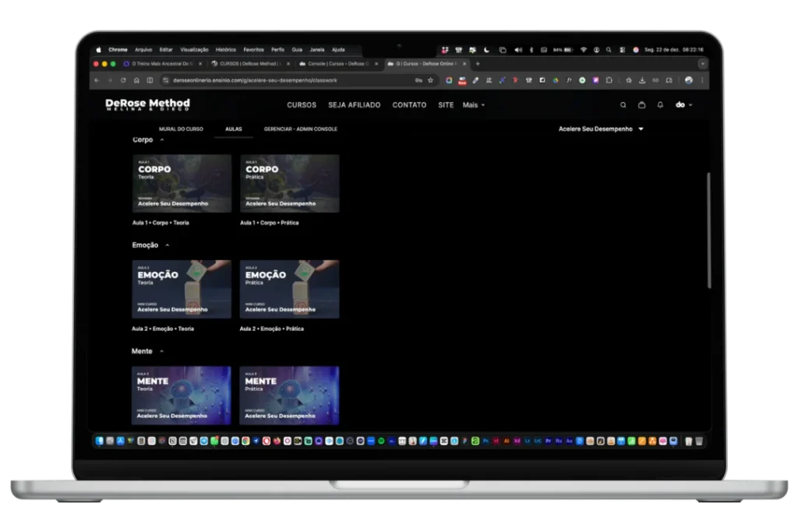Open the shopping bag icon
The width and height of the screenshot is (798, 532).
pyautogui.click(x=642, y=105)
